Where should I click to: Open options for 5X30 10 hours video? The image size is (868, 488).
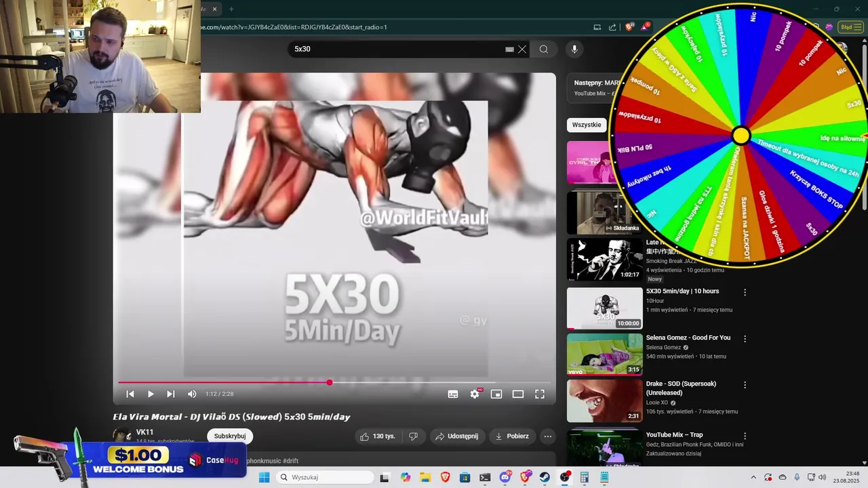point(745,292)
